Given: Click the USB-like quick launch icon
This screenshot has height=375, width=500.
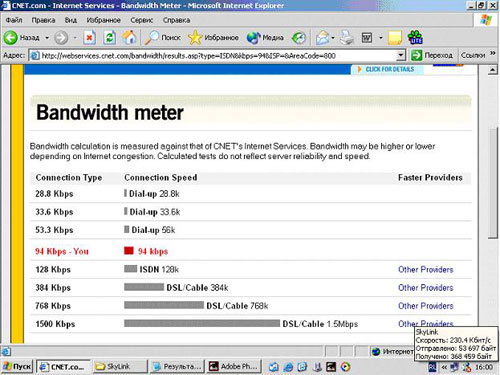Looking at the screenshot, I should (x=317, y=367).
